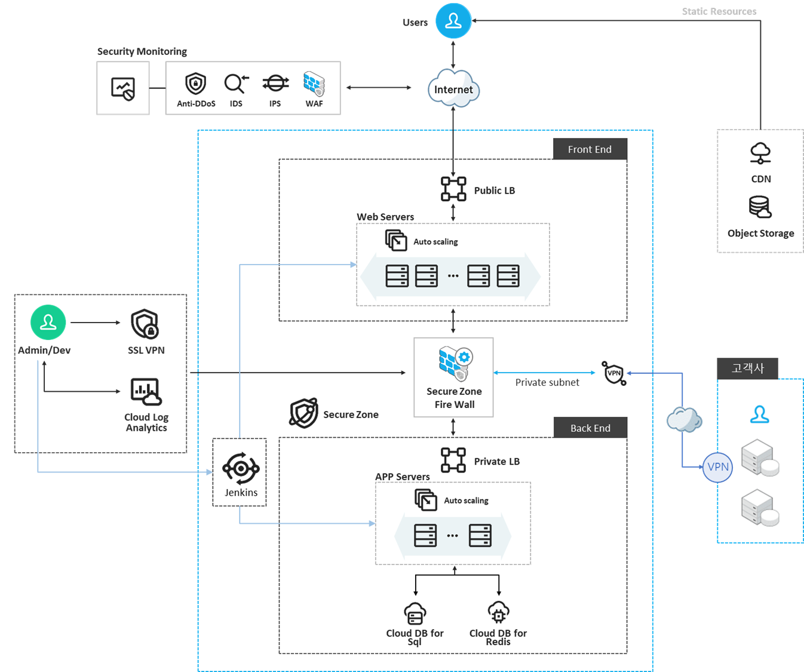Click the green Admin/Dev user icon
This screenshot has width=804, height=672.
click(48, 323)
